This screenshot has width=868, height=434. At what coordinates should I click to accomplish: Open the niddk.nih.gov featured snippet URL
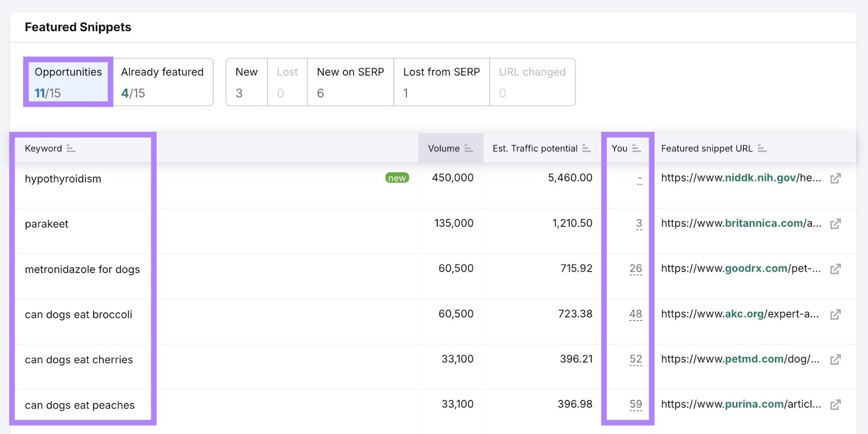pyautogui.click(x=741, y=178)
